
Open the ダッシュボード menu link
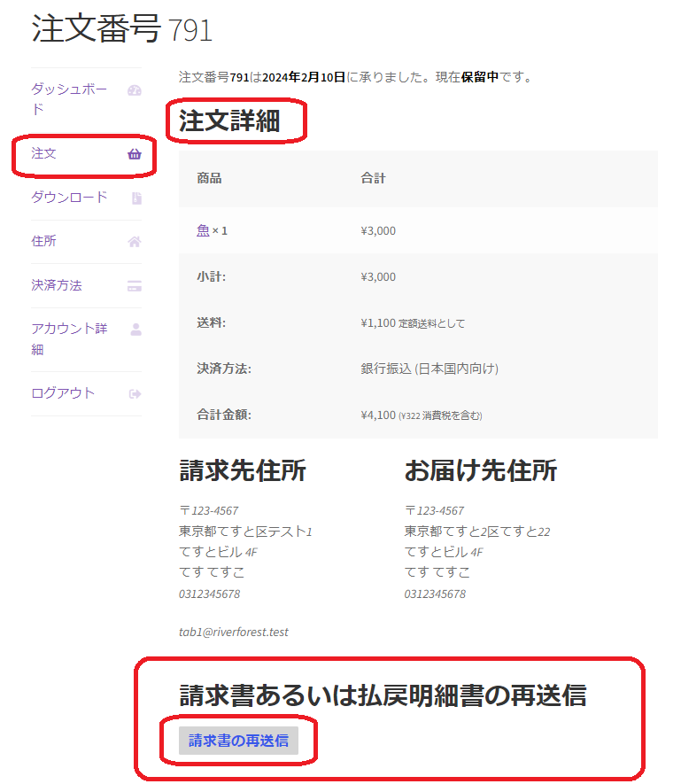pos(69,99)
